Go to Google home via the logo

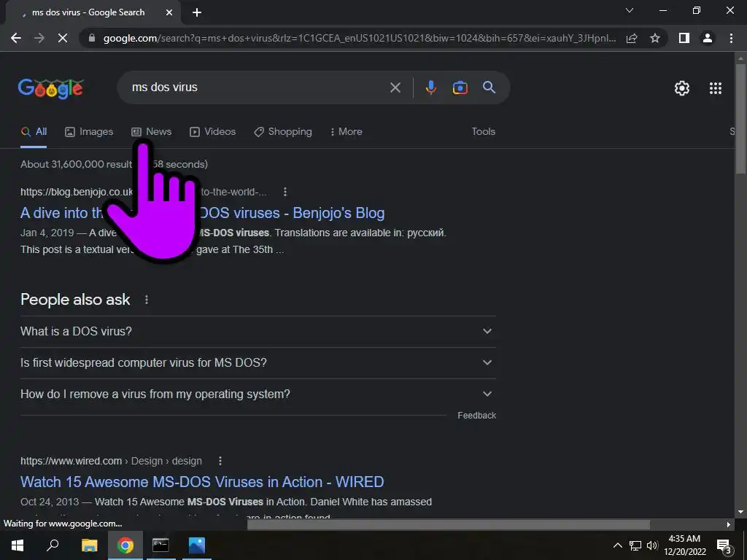point(51,88)
